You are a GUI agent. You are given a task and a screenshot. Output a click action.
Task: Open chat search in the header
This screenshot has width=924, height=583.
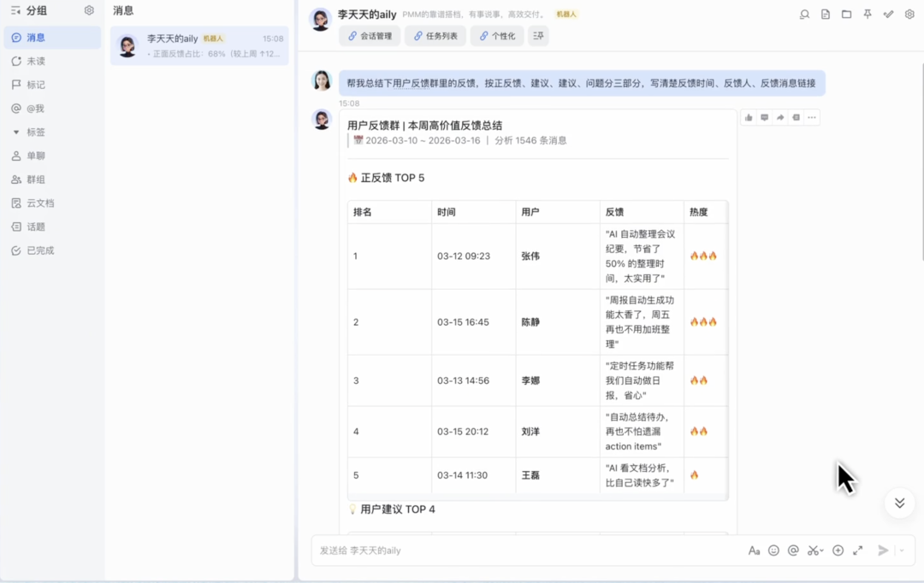(x=804, y=15)
